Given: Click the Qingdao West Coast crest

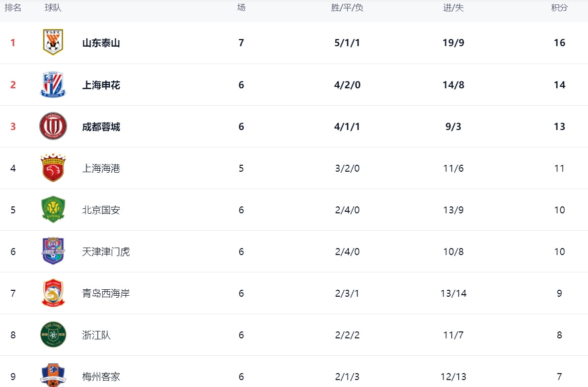Looking at the screenshot, I should click(x=53, y=293).
